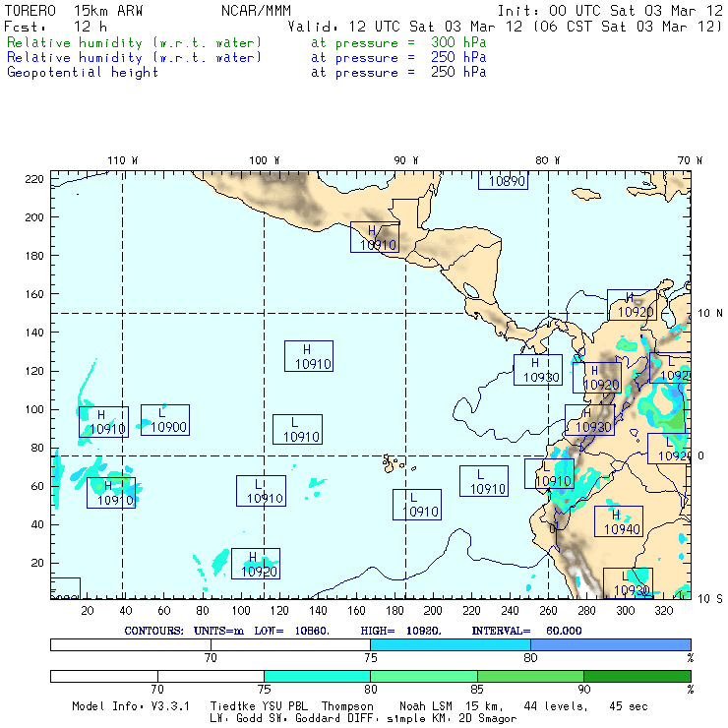Click the 'Geopotential height' legend line

(83, 73)
